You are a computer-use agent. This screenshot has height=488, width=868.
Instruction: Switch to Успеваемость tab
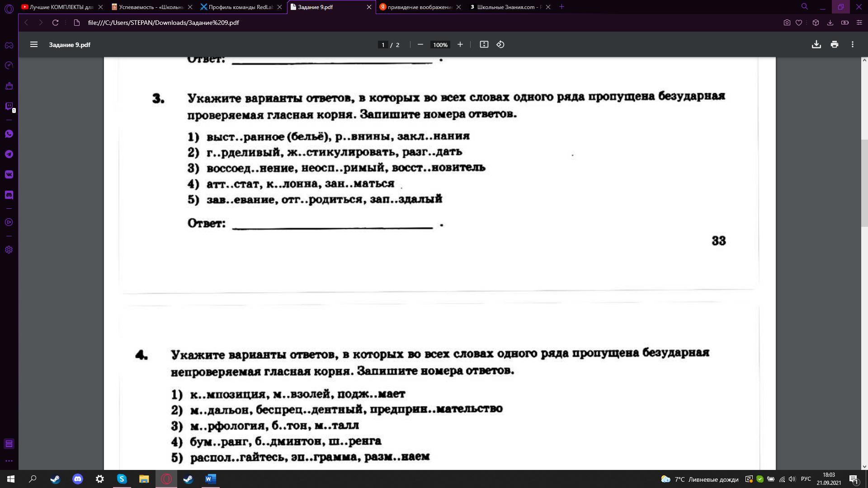pyautogui.click(x=151, y=7)
